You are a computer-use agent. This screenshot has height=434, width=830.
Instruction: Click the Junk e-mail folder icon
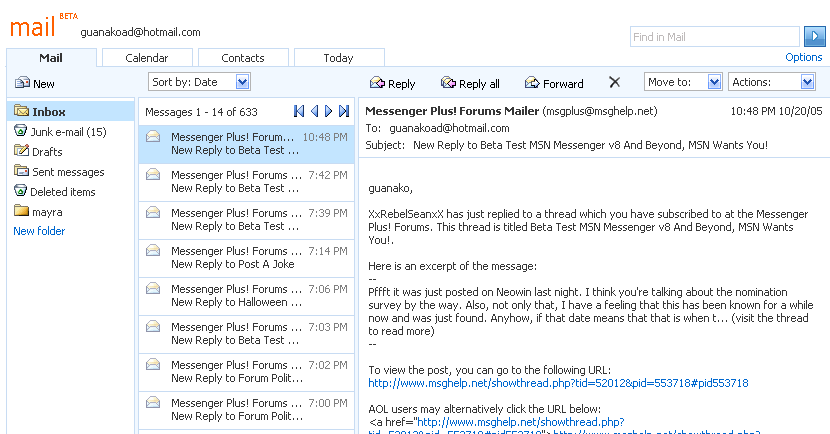point(21,130)
